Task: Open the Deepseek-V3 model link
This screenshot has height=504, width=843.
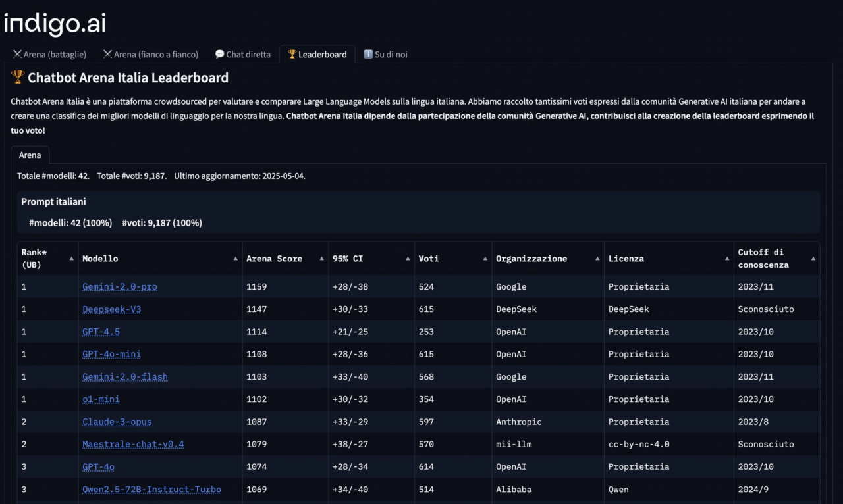Action: (x=111, y=309)
